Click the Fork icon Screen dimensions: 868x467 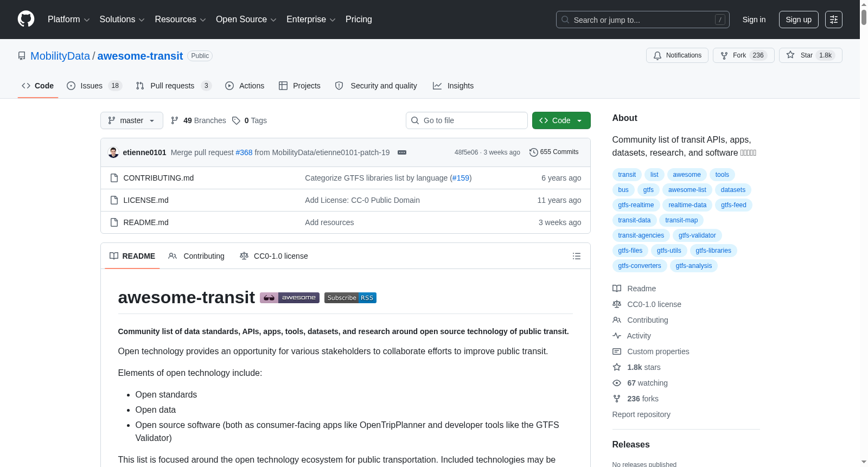click(724, 55)
